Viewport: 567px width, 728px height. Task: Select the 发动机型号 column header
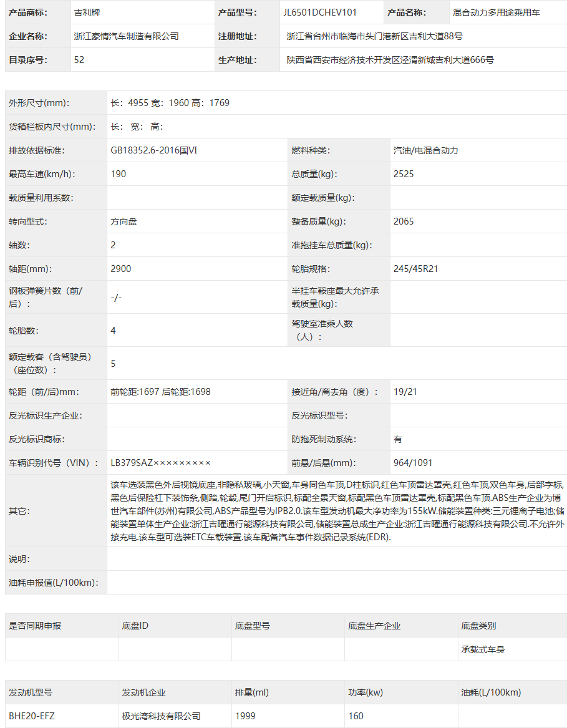tap(30, 692)
